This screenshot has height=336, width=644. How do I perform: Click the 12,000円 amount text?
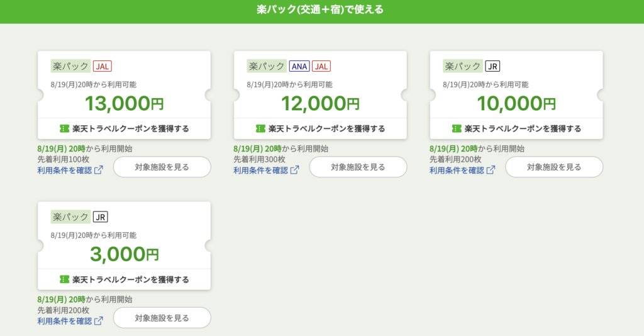point(320,103)
